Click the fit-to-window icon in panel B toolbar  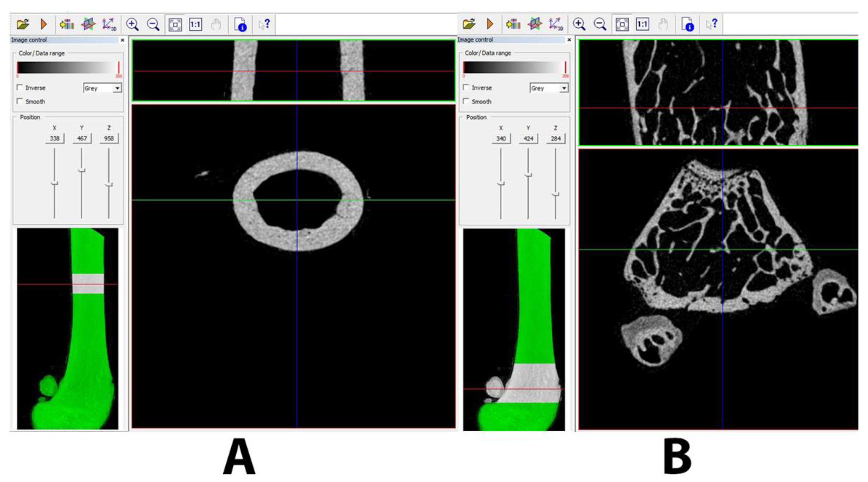click(x=622, y=24)
